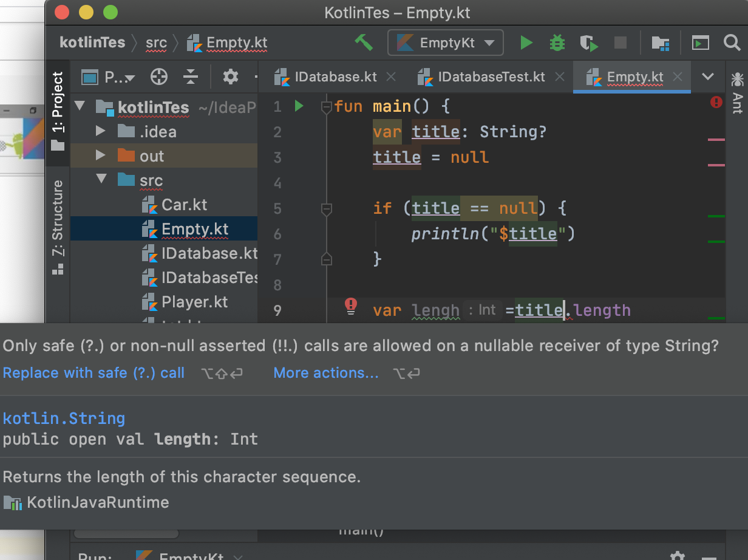Collapse the src folder
748x560 pixels.
pos(101,180)
